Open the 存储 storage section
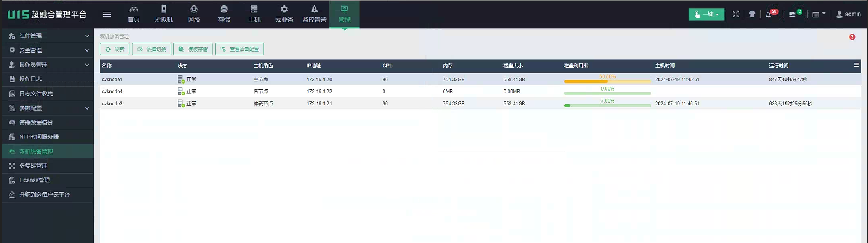The image size is (868, 243). 224,14
